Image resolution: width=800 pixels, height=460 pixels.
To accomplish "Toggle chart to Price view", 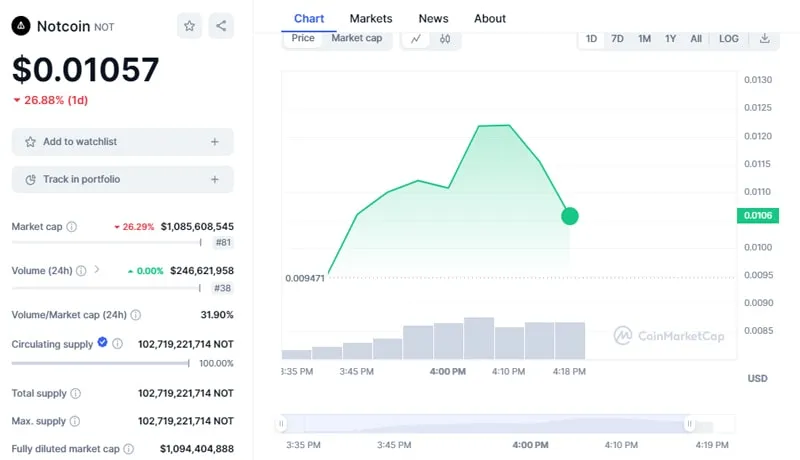I will click(303, 38).
